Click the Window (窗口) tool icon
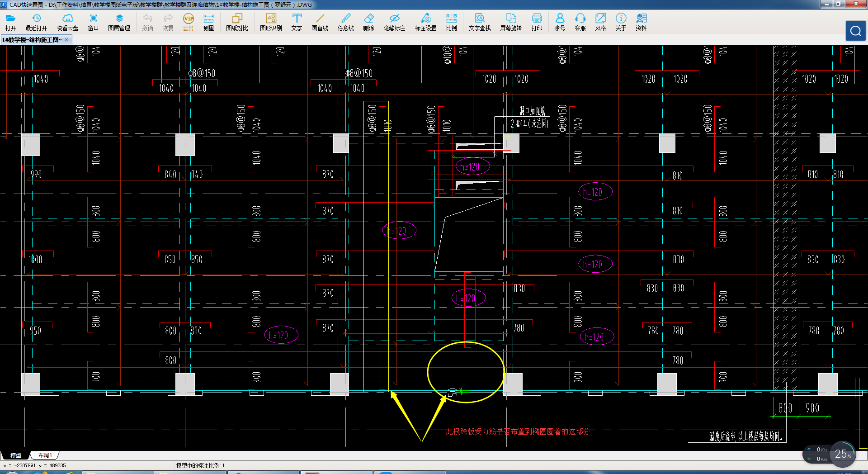 click(93, 22)
